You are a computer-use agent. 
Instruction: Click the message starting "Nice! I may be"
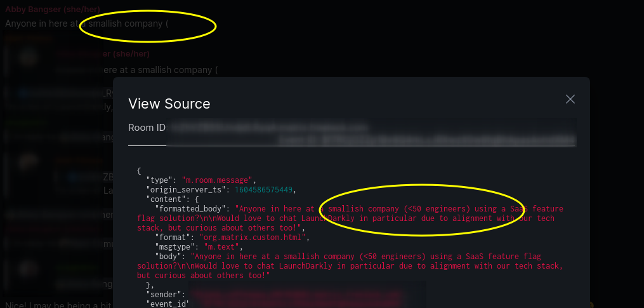coord(58,305)
